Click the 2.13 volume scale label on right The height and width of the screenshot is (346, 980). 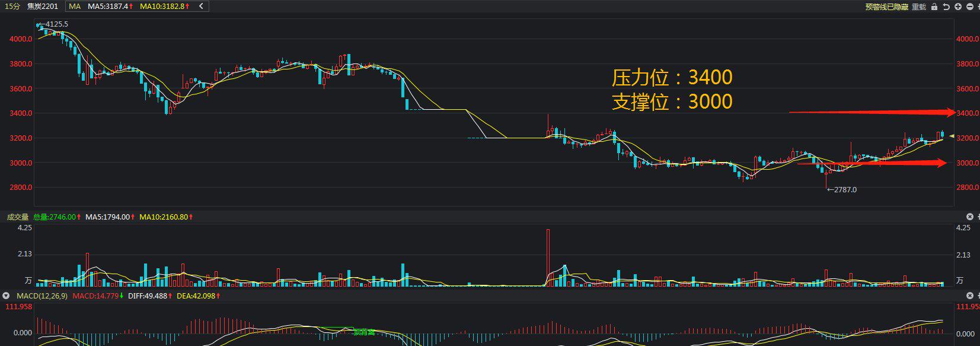963,255
